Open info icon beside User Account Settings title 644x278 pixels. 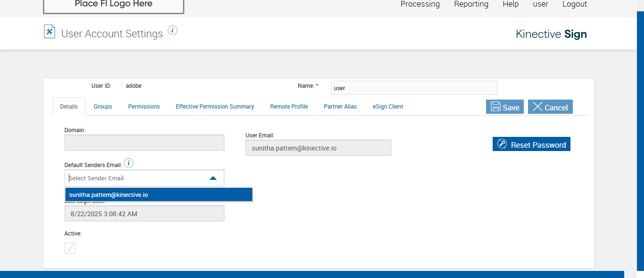pyautogui.click(x=173, y=31)
